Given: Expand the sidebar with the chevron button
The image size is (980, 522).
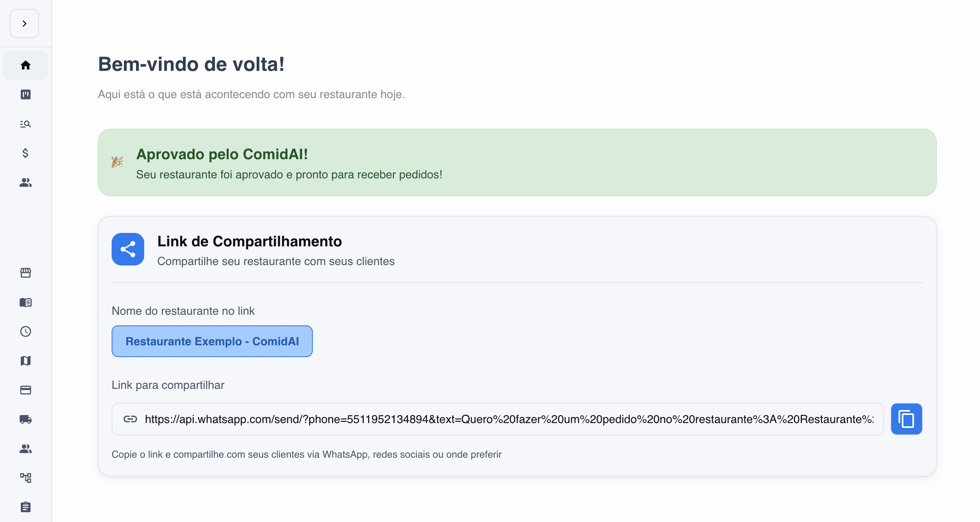Looking at the screenshot, I should (x=24, y=24).
